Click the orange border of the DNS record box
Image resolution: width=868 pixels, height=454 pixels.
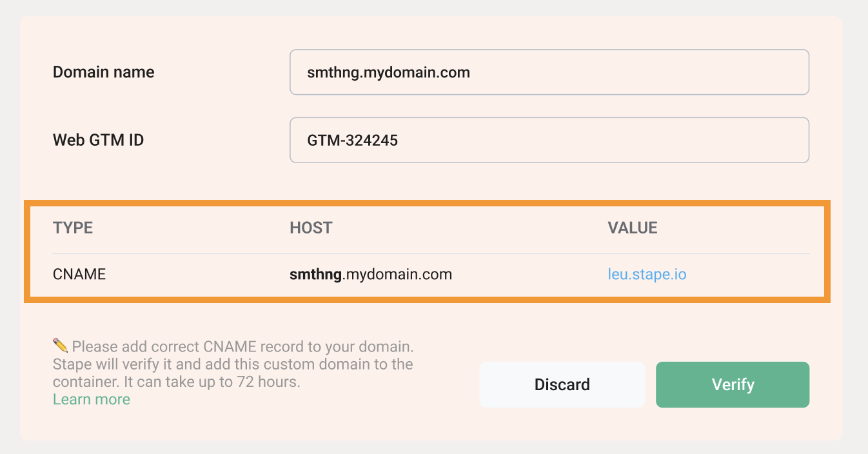coord(427,203)
